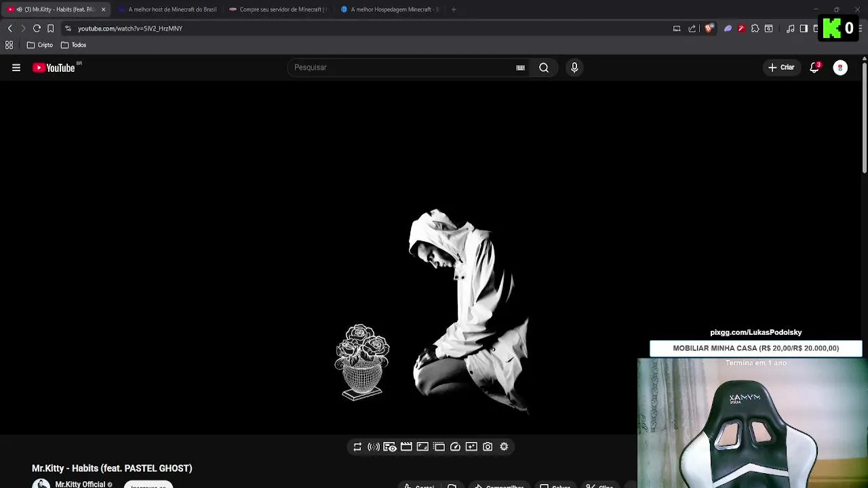Viewport: 868px width, 488px height.
Task: Toggle the loop video icon
Action: tap(357, 447)
